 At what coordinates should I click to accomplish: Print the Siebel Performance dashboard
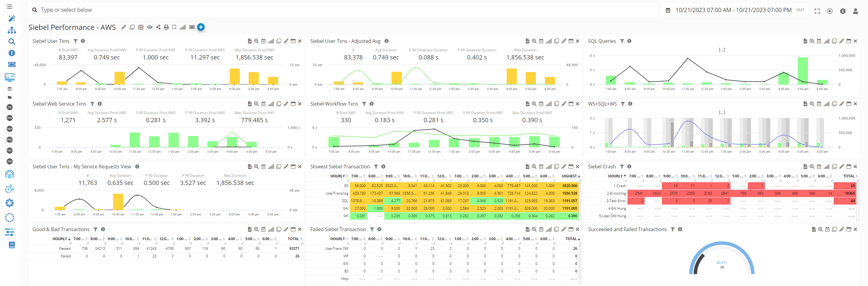166,27
